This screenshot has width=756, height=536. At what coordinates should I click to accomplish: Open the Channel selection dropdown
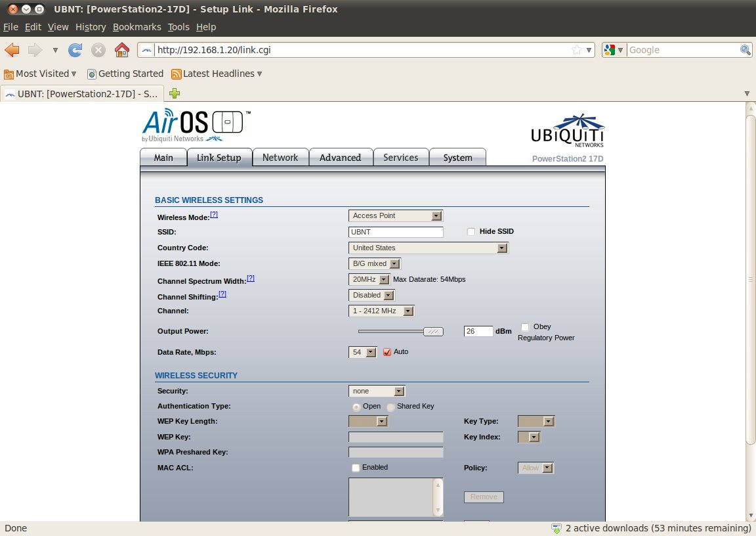click(381, 311)
